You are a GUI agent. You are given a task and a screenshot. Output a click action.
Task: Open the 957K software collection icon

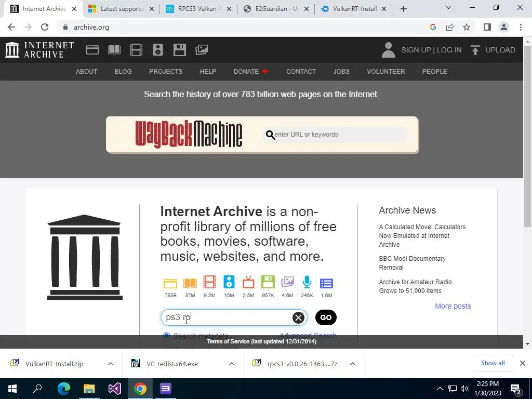(x=268, y=282)
